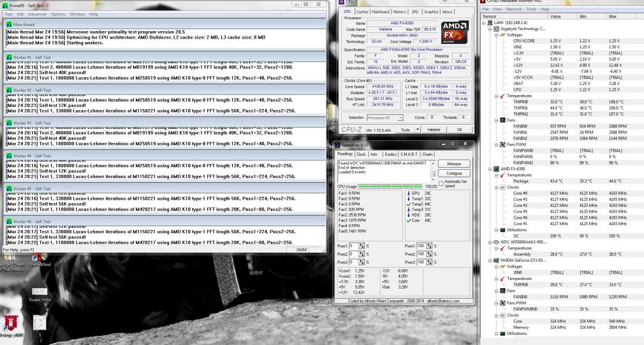Select the CPU VCORE row in HWMonitor
The width and height of the screenshot is (644, 345).
pyautogui.click(x=561, y=41)
